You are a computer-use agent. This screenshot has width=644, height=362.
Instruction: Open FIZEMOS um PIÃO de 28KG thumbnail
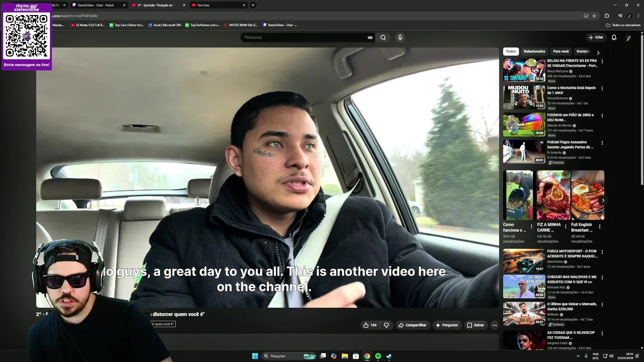pos(524,124)
